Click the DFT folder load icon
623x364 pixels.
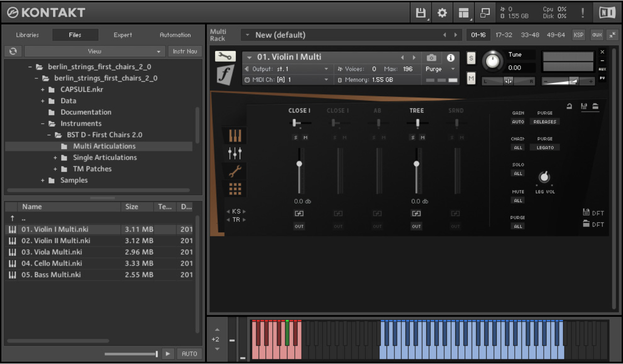pos(586,224)
